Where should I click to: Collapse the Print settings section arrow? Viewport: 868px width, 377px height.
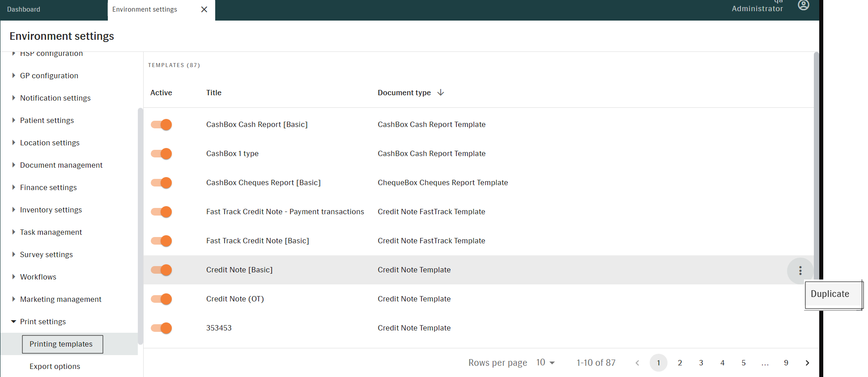[x=13, y=322]
